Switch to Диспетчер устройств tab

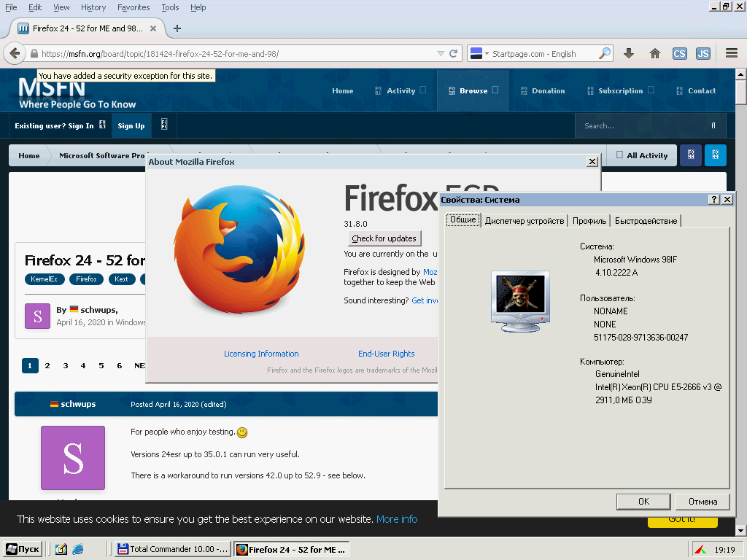point(524,220)
